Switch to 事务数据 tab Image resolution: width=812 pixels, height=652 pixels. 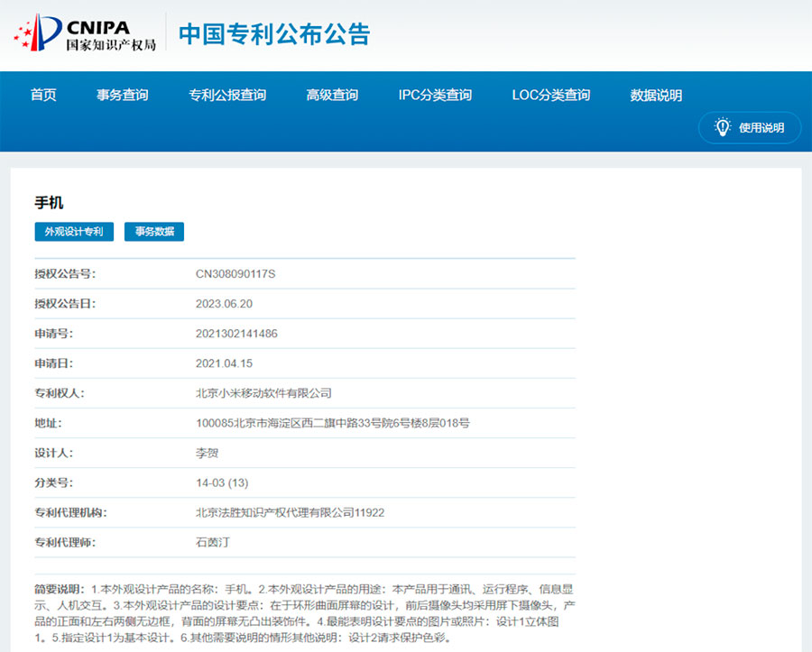point(154,232)
